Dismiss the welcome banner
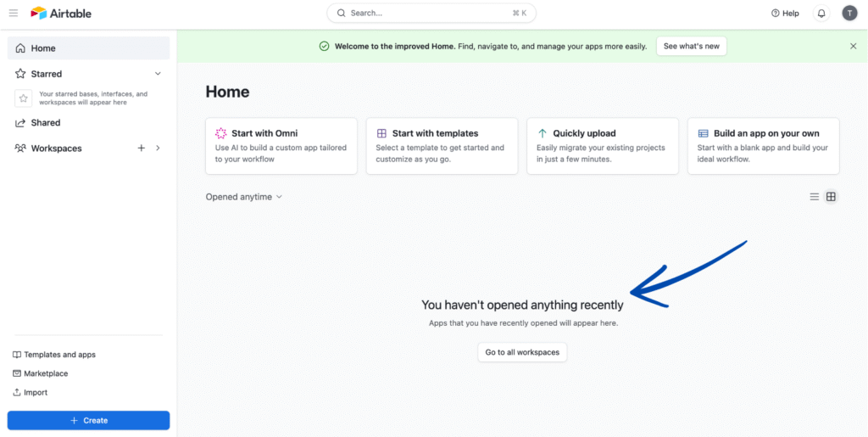The image size is (868, 437). [x=853, y=46]
